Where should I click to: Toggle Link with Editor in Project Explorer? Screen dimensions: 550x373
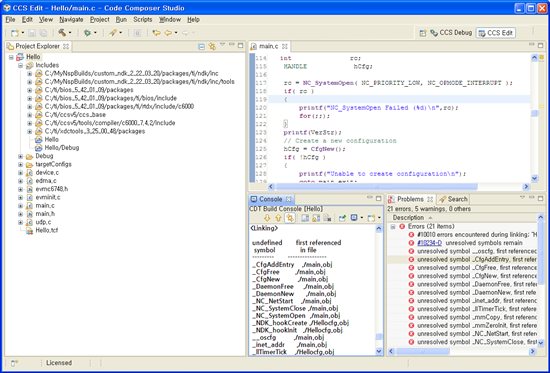[212, 46]
